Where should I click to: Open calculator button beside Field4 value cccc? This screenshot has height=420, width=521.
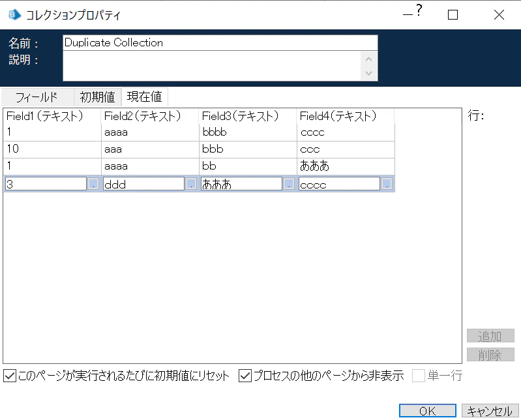click(387, 184)
